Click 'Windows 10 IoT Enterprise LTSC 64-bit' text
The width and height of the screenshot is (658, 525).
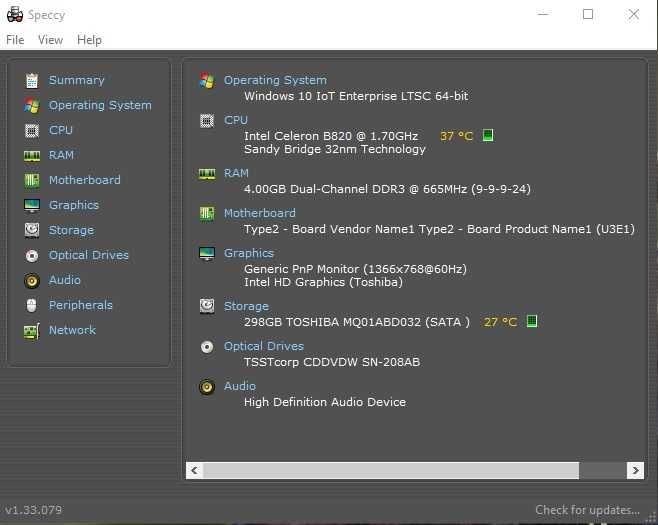[x=356, y=96]
